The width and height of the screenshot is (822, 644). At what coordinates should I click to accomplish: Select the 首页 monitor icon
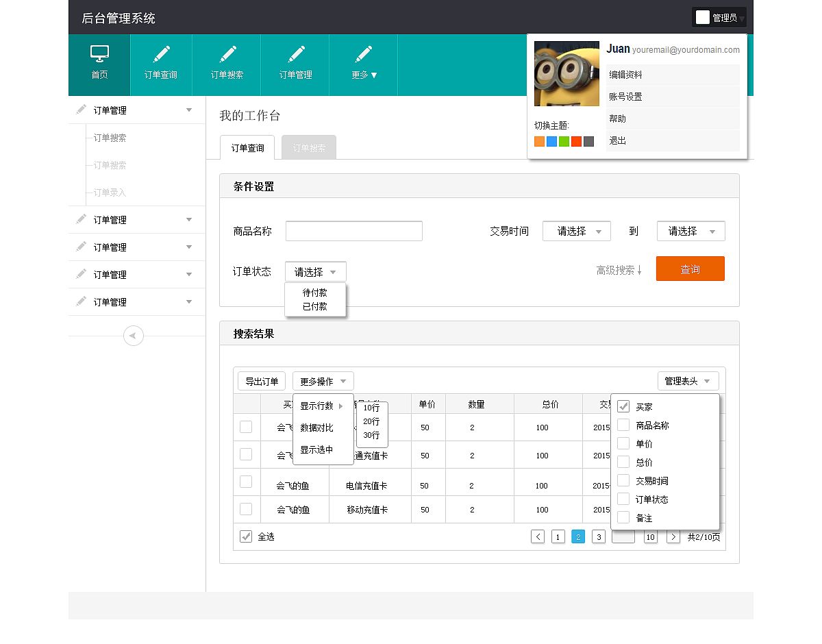pos(99,52)
